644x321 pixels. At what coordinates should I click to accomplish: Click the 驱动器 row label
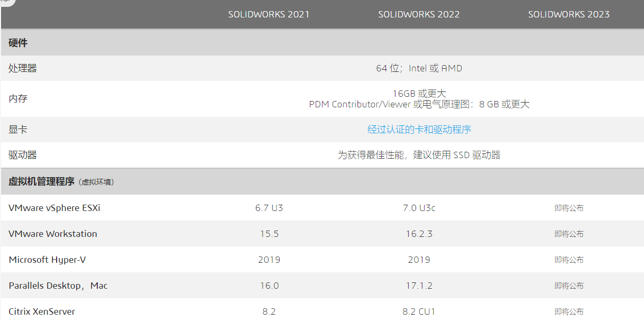point(23,155)
